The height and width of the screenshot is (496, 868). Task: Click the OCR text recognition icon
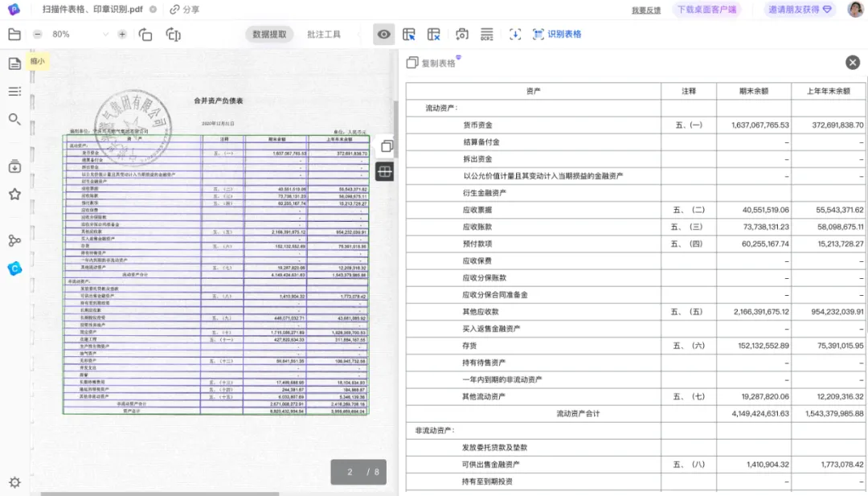(x=486, y=35)
